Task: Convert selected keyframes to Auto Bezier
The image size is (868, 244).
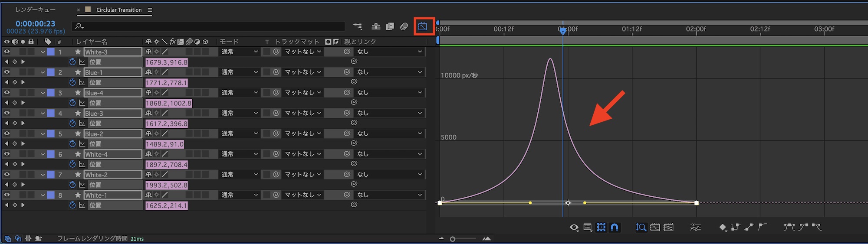Action: (763, 227)
